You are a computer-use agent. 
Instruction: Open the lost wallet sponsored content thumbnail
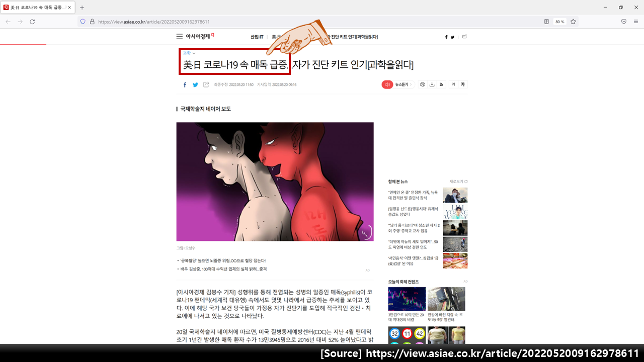click(x=446, y=299)
